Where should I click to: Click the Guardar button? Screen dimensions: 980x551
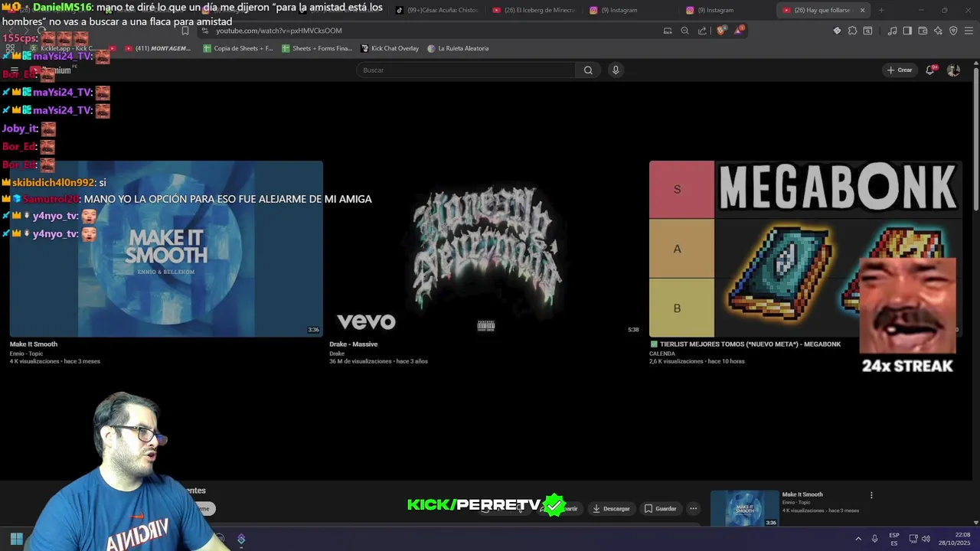660,508
